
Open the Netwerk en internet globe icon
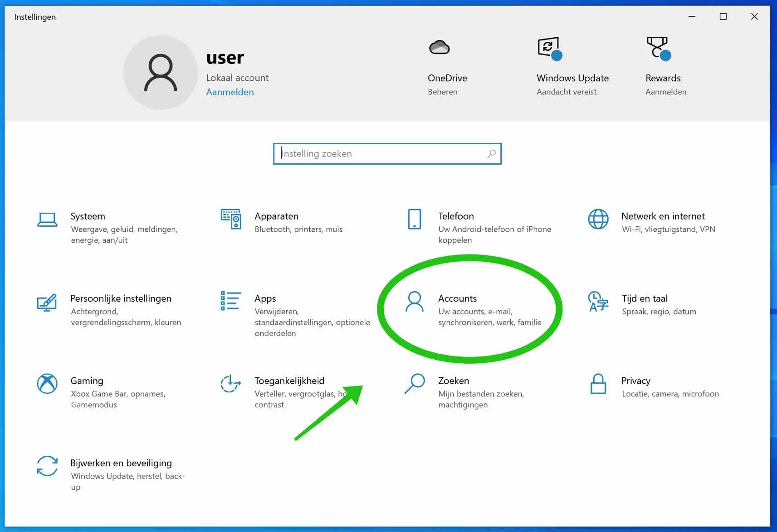(598, 219)
